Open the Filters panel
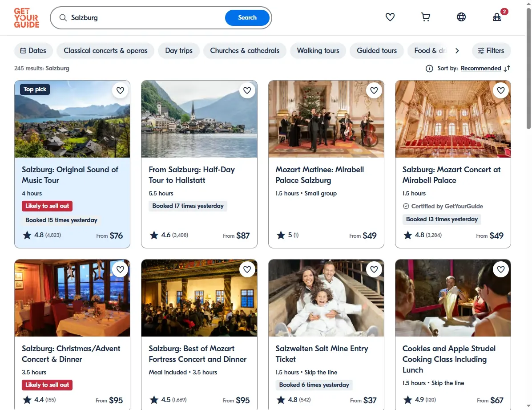The width and height of the screenshot is (532, 410). pos(491,51)
